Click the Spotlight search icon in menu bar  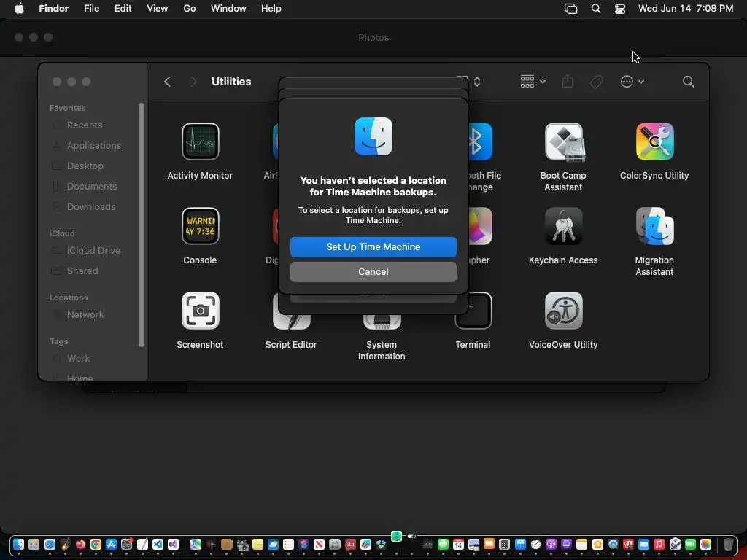click(595, 9)
